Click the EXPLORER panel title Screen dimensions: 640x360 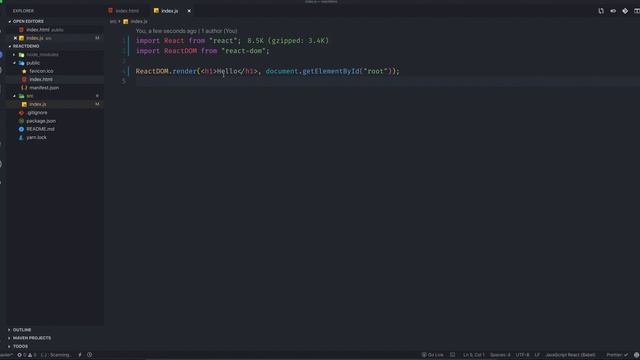point(23,11)
